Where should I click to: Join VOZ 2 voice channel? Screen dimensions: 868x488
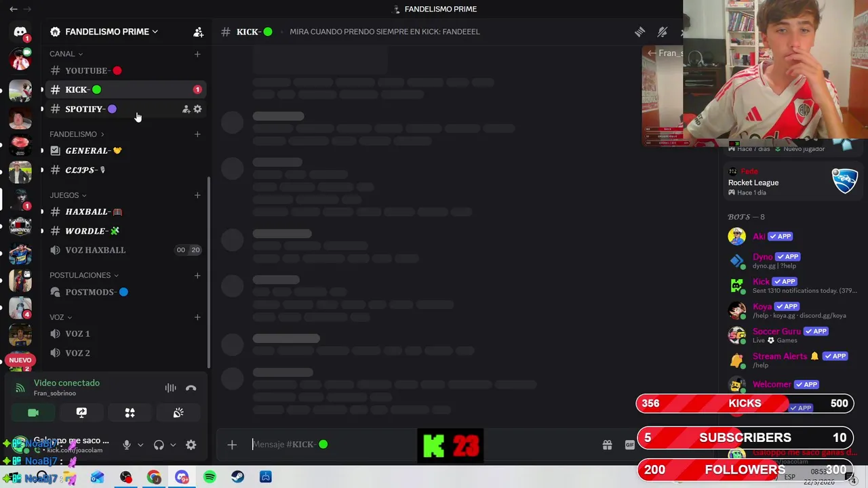tap(125, 353)
